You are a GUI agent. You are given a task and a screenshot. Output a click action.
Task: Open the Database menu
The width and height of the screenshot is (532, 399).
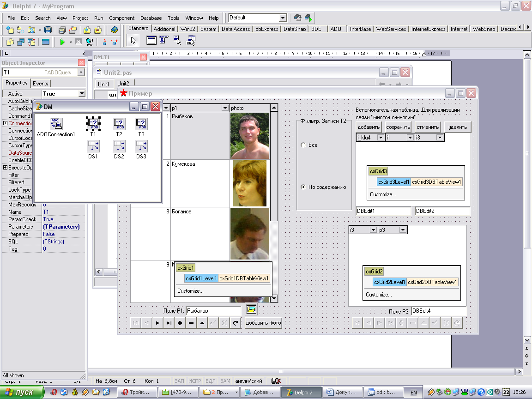151,18
